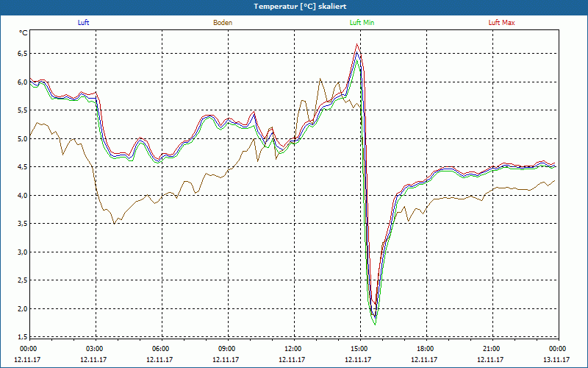Click the chart title Temperatur [°C] skaliert
The height and width of the screenshot is (368, 588).
point(300,7)
